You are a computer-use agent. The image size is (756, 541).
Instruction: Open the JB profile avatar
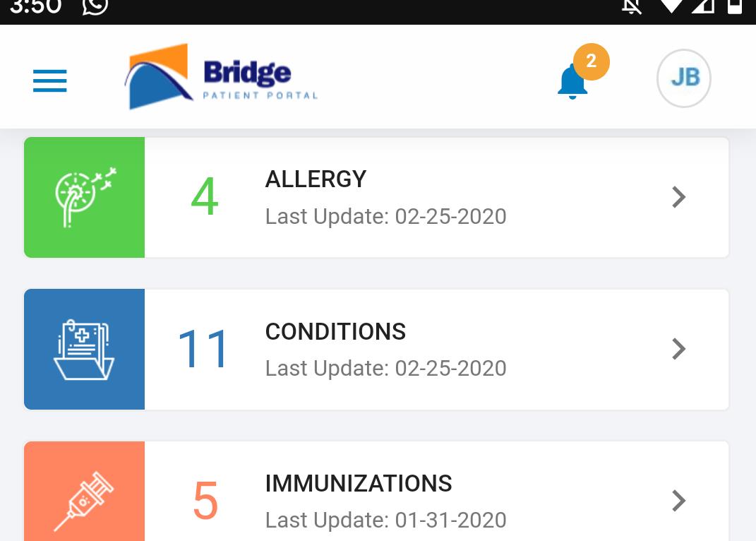coord(683,78)
